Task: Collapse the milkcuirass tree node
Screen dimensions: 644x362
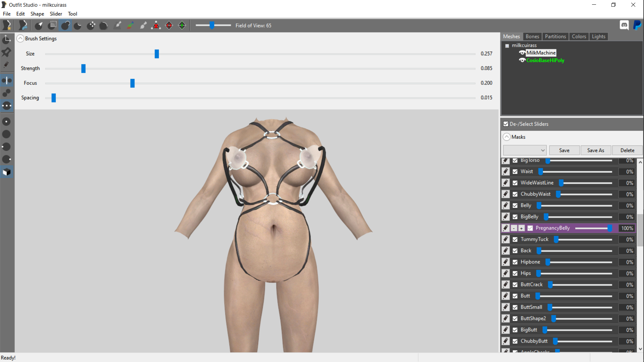Action: click(x=507, y=46)
